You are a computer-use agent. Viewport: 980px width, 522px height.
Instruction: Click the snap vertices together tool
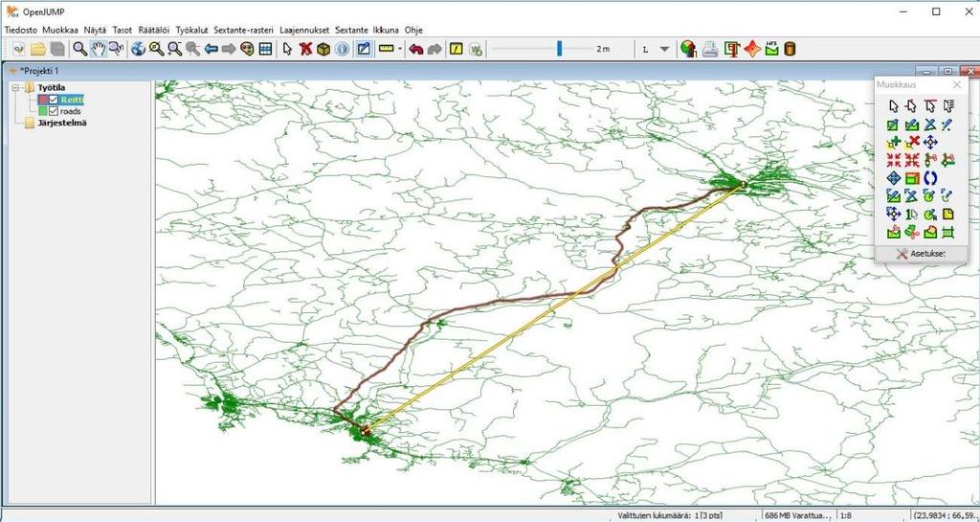[x=893, y=160]
